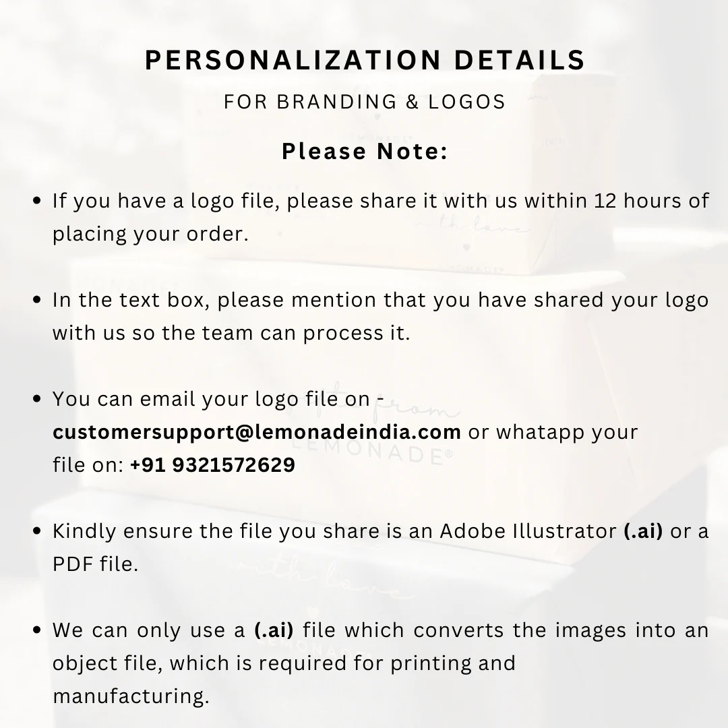Click the PERSONALIZATION DETAILS heading
The image size is (728, 728).
coord(365,61)
